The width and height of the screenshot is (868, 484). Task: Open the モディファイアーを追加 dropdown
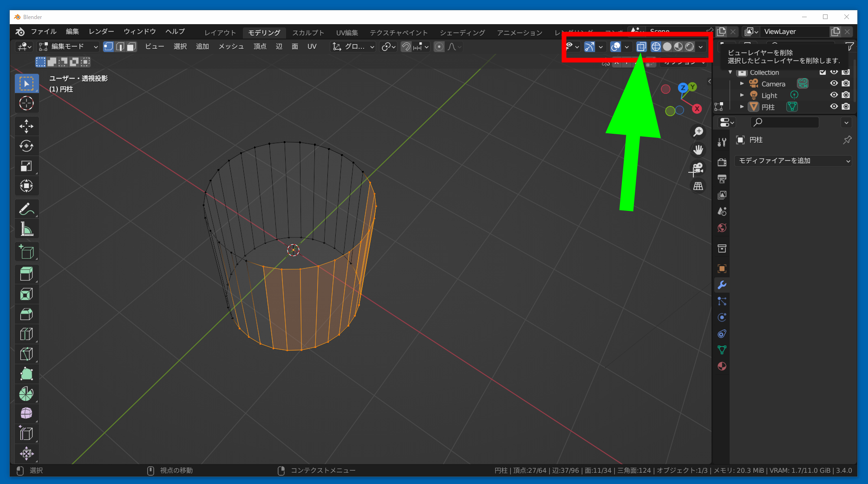click(x=793, y=161)
